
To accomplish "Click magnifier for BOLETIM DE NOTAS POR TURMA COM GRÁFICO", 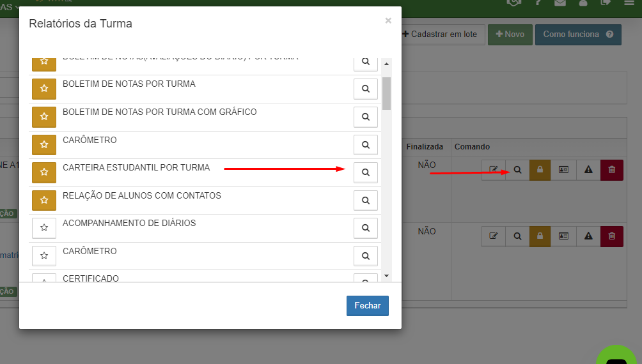I will (366, 117).
